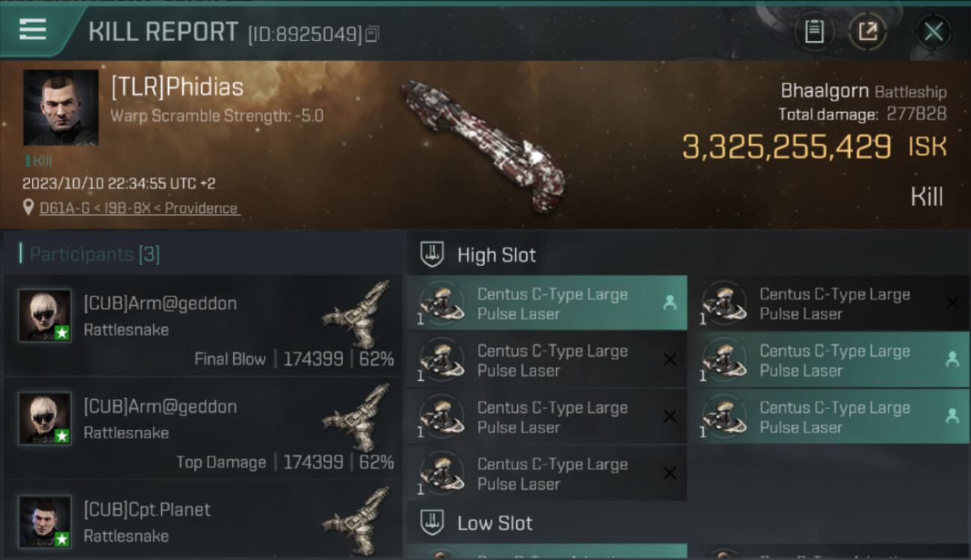View Phidias pilot portrait
971x560 pixels.
pos(61,108)
